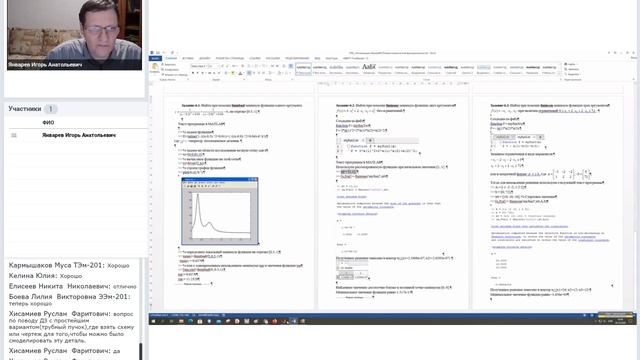Switch to the Главная ribbon tab
The image size is (640, 360).
(171, 58)
